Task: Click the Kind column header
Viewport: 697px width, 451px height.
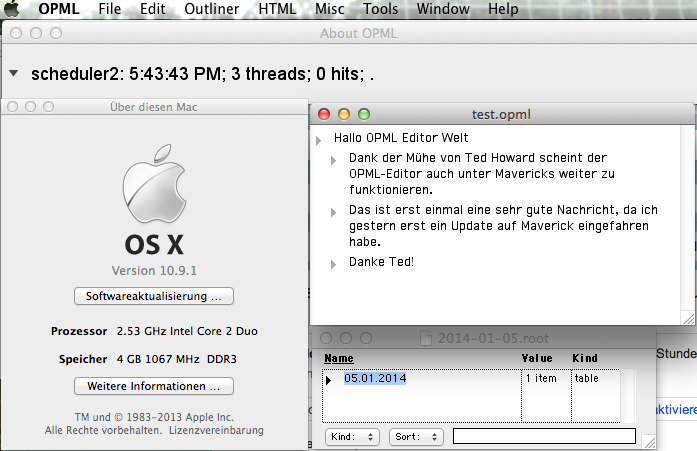Action: click(585, 358)
